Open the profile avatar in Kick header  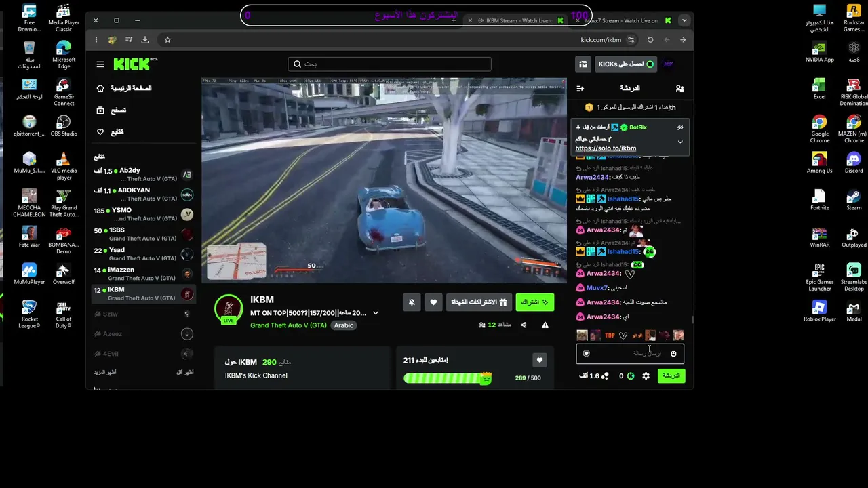[x=669, y=64]
